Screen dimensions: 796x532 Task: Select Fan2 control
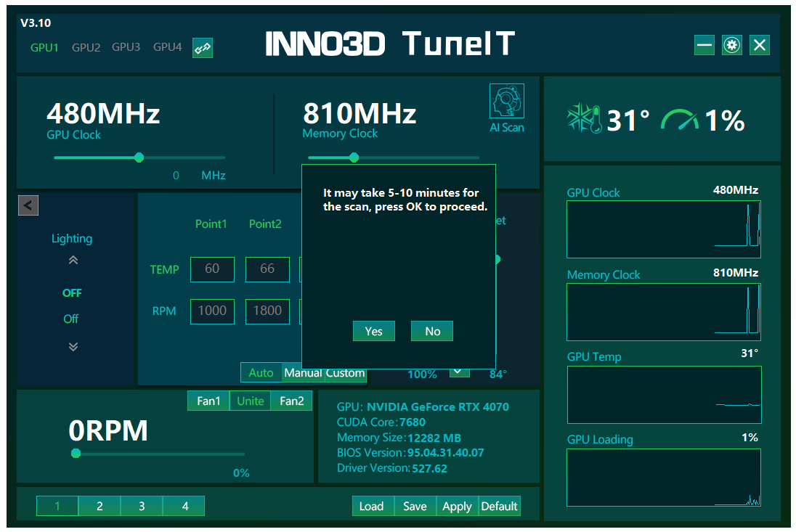pos(291,401)
